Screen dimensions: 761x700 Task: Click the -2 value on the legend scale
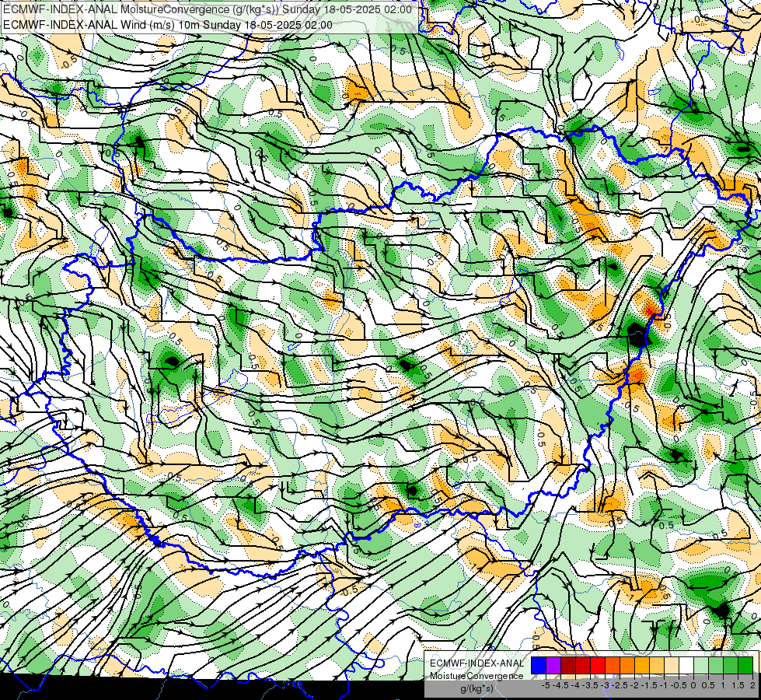(634, 685)
